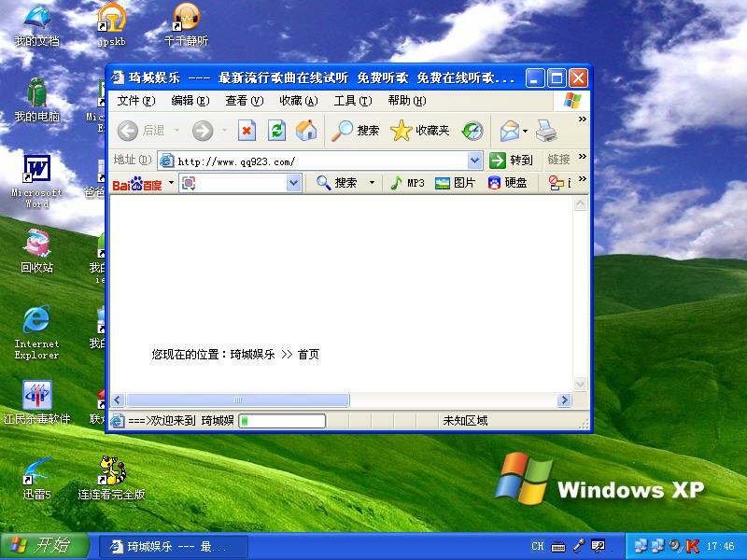Click horizontal scrollbar right arrow
The width and height of the screenshot is (747, 560).
564,400
